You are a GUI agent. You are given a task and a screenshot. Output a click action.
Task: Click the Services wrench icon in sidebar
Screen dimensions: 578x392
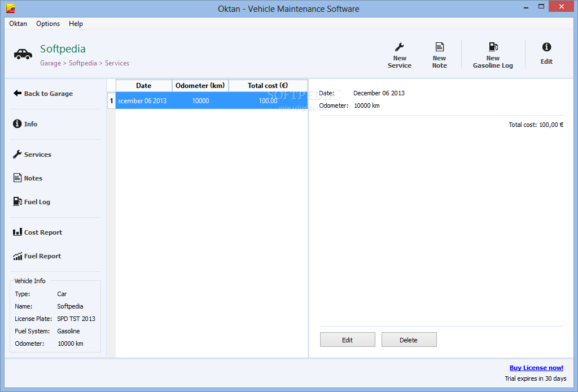pos(17,155)
